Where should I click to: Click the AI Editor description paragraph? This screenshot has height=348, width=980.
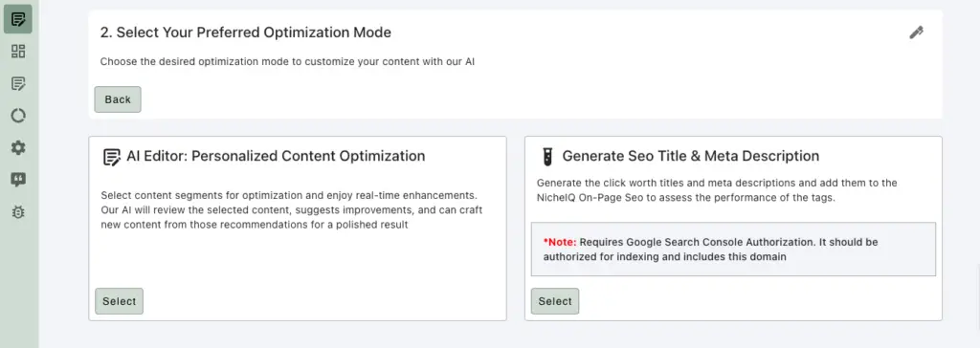point(291,209)
